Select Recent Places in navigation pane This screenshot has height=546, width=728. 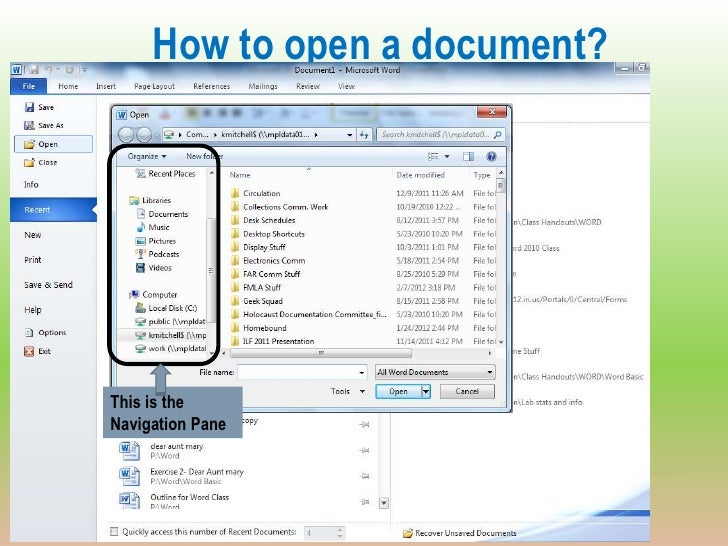click(165, 174)
